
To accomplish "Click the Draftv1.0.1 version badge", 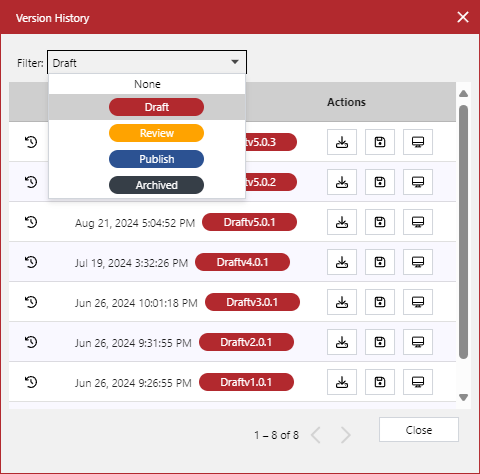I will click(x=246, y=382).
